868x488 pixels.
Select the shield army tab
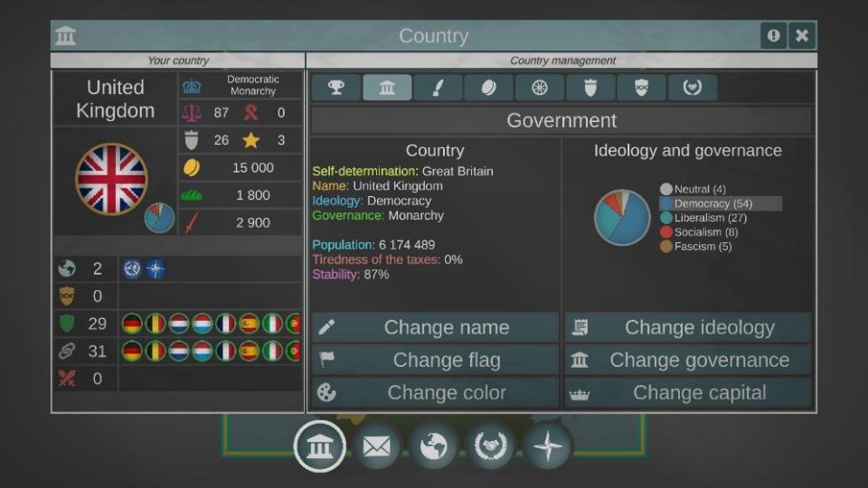click(x=590, y=88)
